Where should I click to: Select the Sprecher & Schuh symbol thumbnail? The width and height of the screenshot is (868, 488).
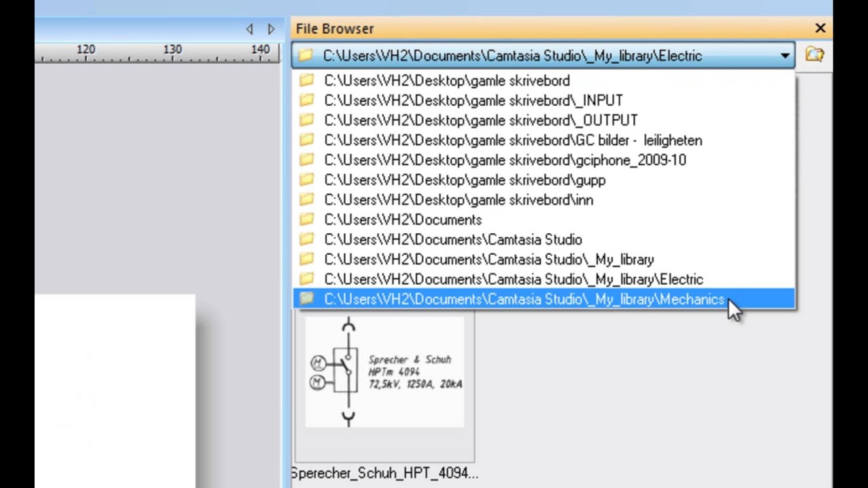tap(384, 372)
